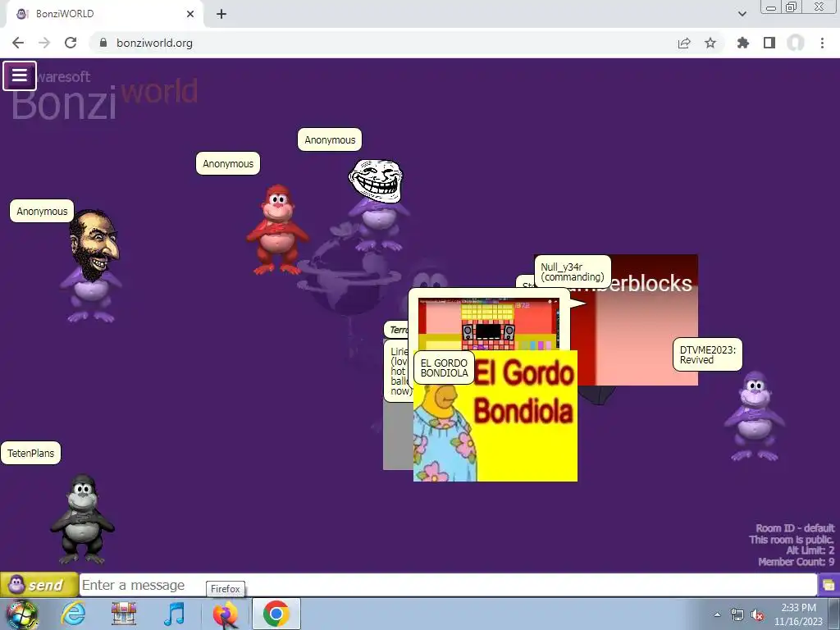Open the arcade cabinet taskbar icon
This screenshot has height=630, width=840.
(x=124, y=614)
